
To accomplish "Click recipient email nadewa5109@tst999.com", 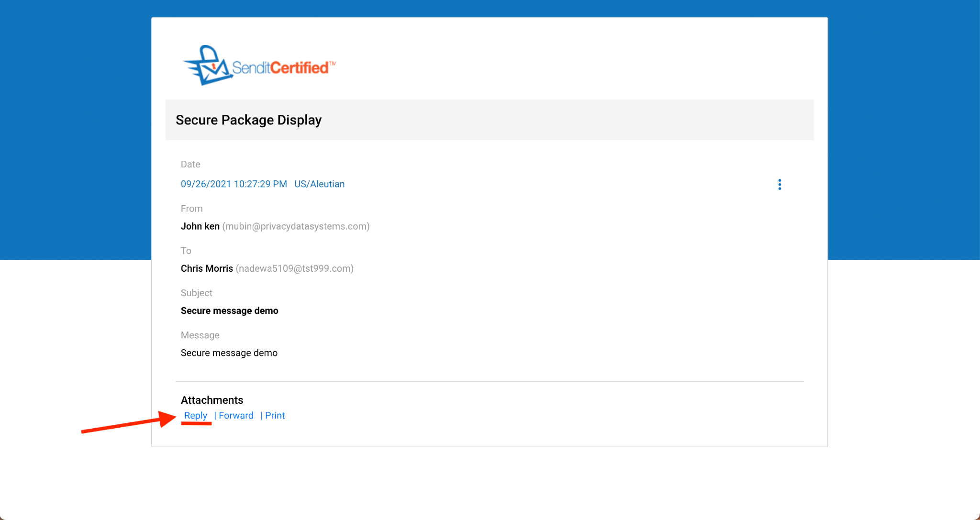I will tap(294, 268).
